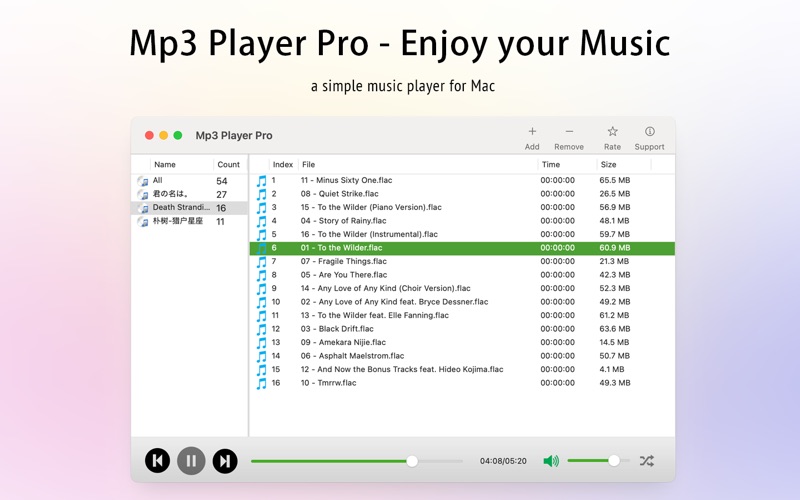
Task: Select '10 - Tmrrw.flac'
Action: [x=329, y=383]
